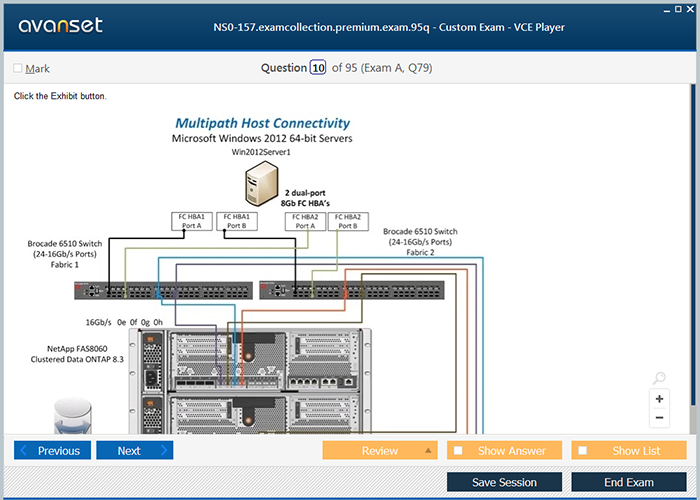Click 'Click the Exhibit button.' text
Screen dimensions: 700x500
click(60, 96)
